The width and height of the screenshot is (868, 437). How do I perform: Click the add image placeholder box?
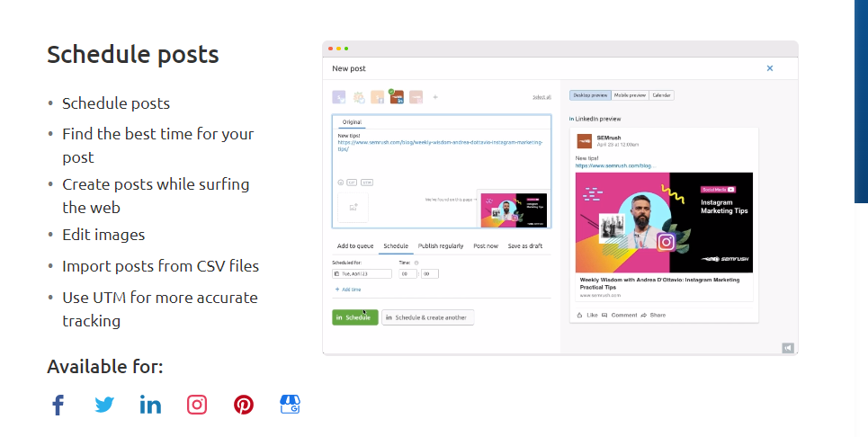(x=353, y=207)
